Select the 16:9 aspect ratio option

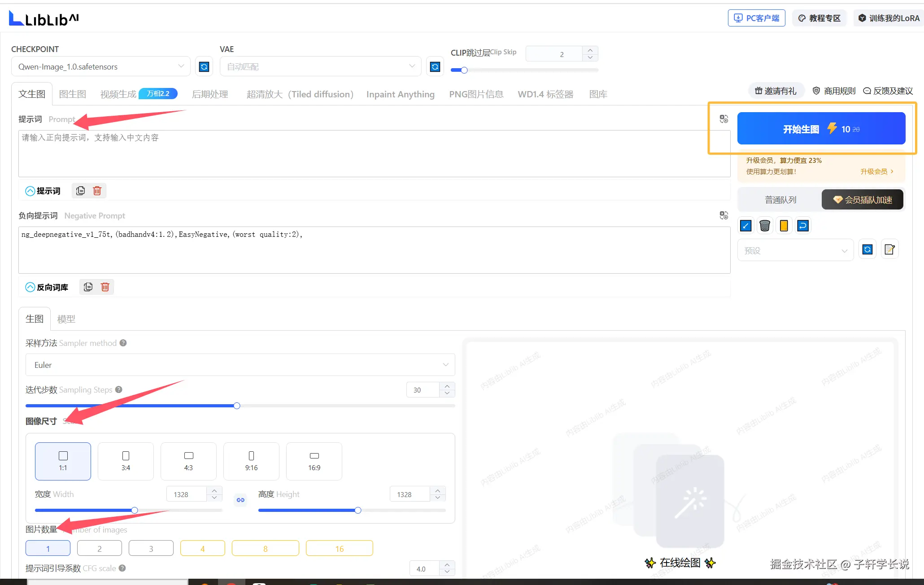[x=314, y=461]
